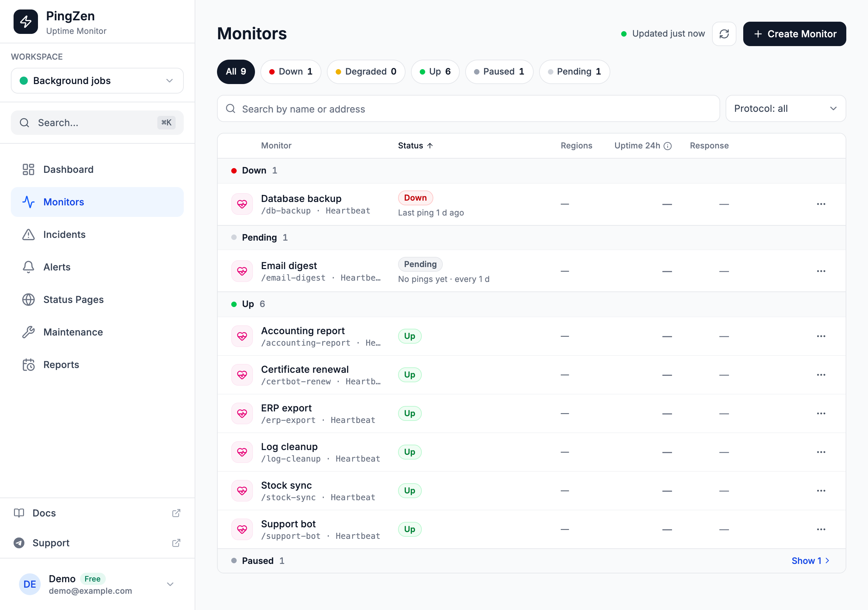This screenshot has width=868, height=610.
Task: Filter by the Pending 1 status tab
Action: tap(574, 72)
